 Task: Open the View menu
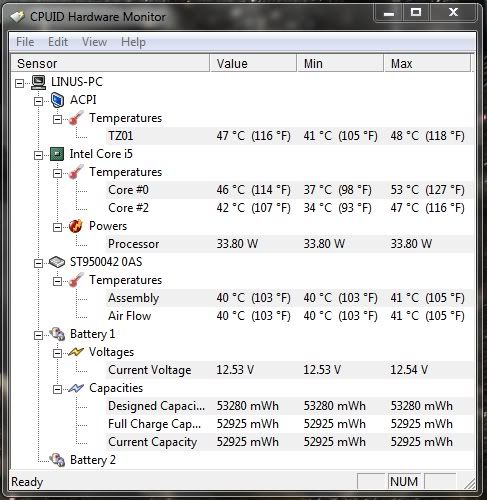[x=95, y=42]
